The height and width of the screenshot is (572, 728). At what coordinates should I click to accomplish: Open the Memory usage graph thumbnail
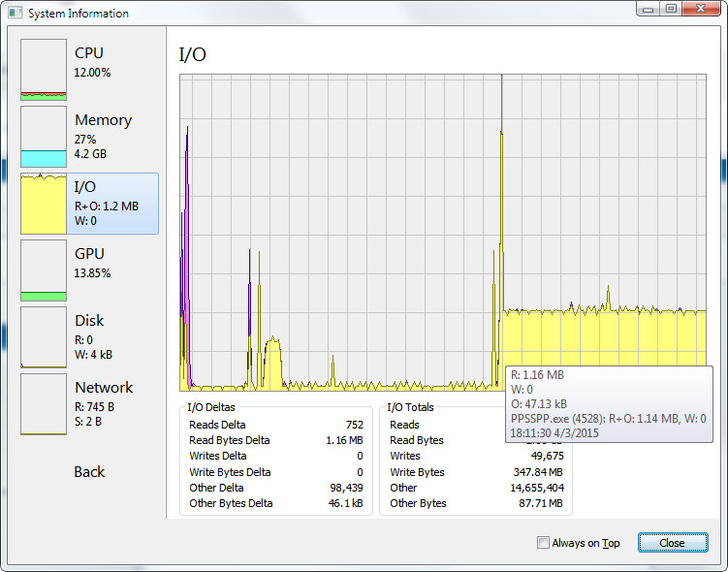tap(44, 137)
